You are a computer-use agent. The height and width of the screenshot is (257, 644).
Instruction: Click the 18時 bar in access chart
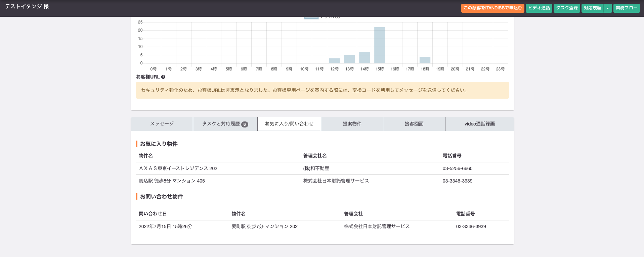click(x=425, y=60)
